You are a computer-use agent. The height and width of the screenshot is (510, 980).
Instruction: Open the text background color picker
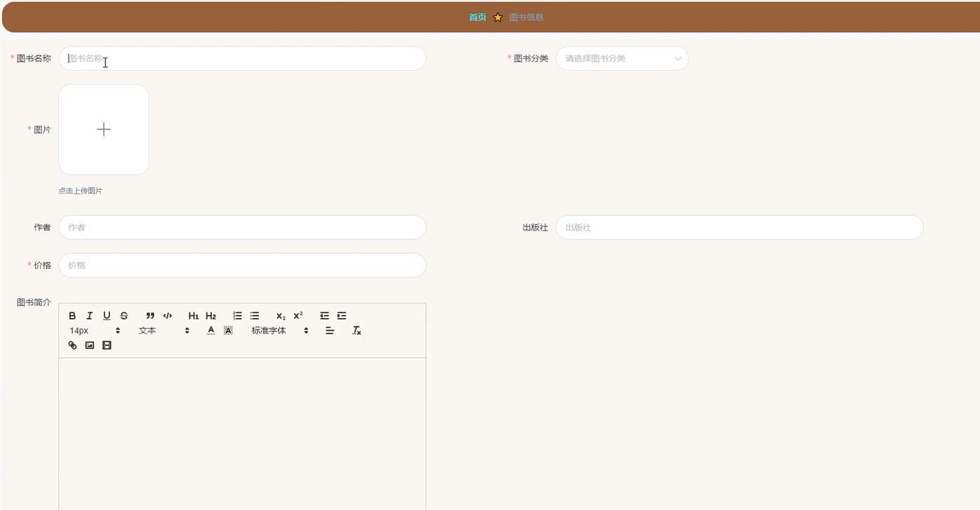228,331
